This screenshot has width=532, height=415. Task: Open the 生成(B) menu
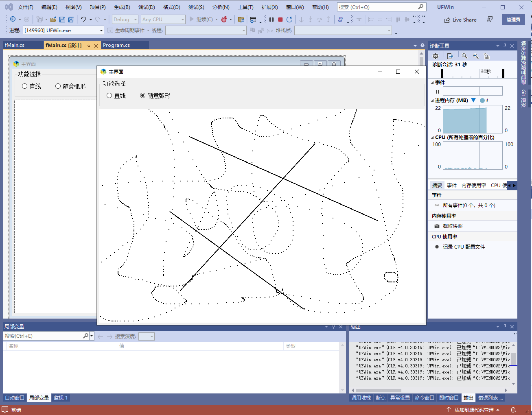[122, 7]
